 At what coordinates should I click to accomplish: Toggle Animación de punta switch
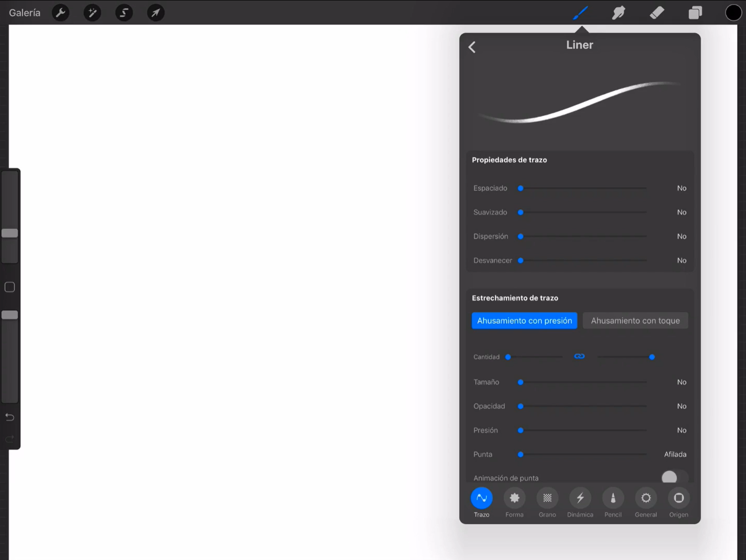point(674,477)
